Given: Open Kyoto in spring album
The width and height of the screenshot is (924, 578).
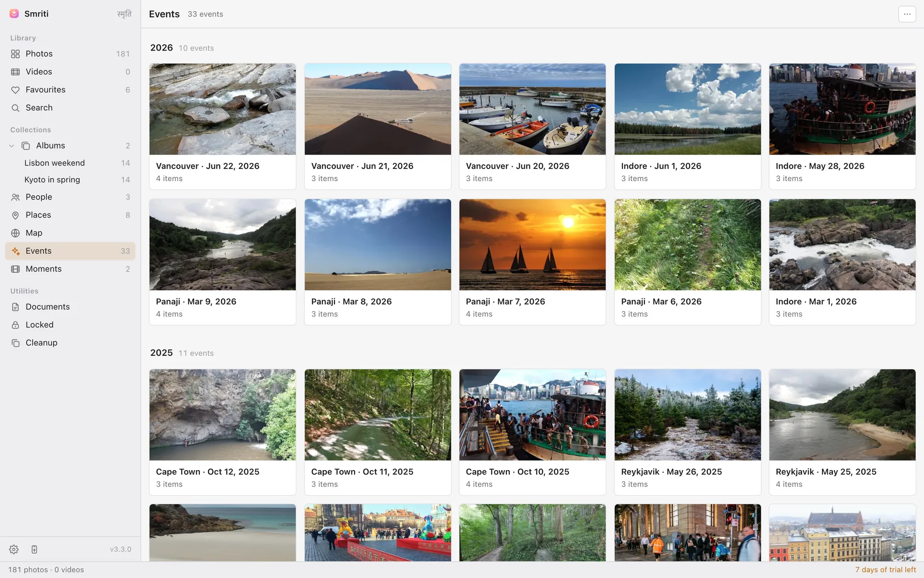Looking at the screenshot, I should [70, 180].
